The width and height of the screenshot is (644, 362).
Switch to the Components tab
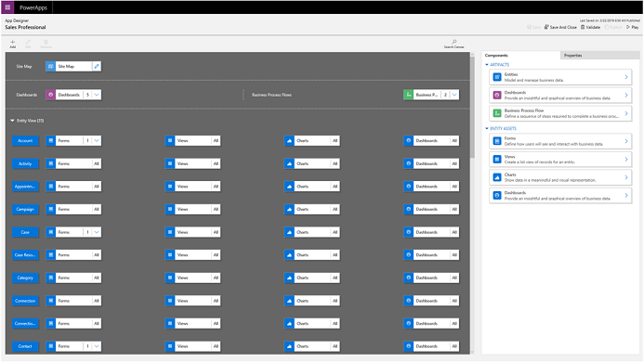520,56
